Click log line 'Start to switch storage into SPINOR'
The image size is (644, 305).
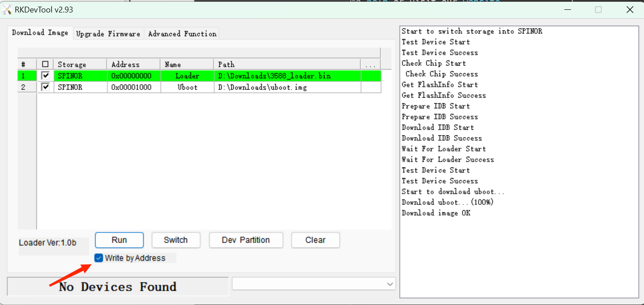click(472, 31)
